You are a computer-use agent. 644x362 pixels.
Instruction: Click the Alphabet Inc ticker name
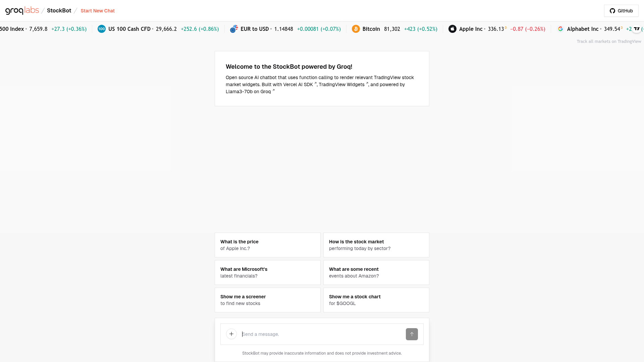(x=583, y=29)
